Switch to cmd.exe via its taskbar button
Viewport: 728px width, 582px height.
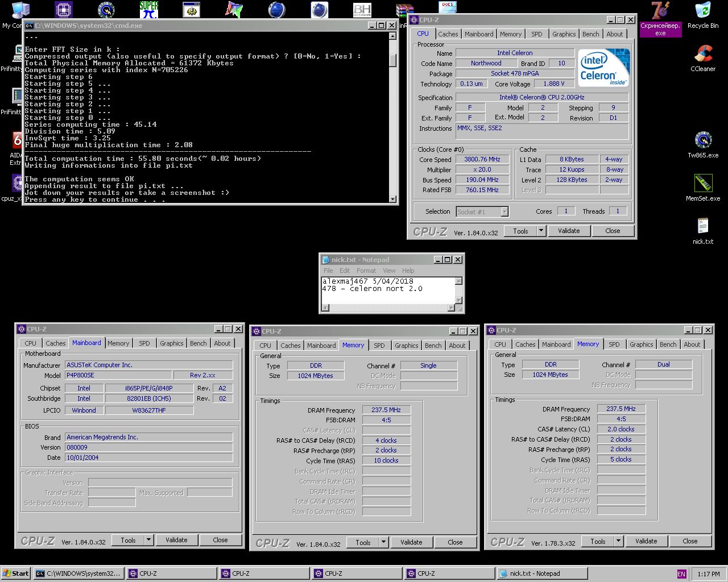pyautogui.click(x=78, y=573)
